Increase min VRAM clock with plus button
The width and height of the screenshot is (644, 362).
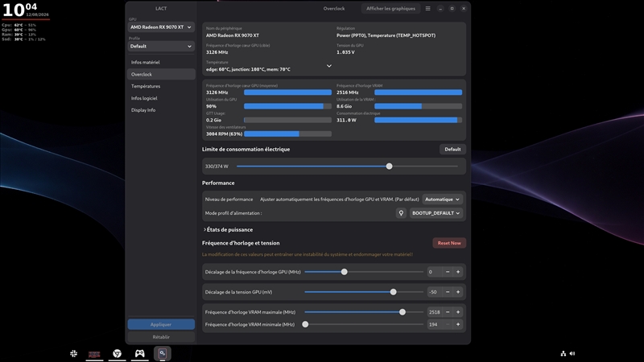[x=458, y=324]
